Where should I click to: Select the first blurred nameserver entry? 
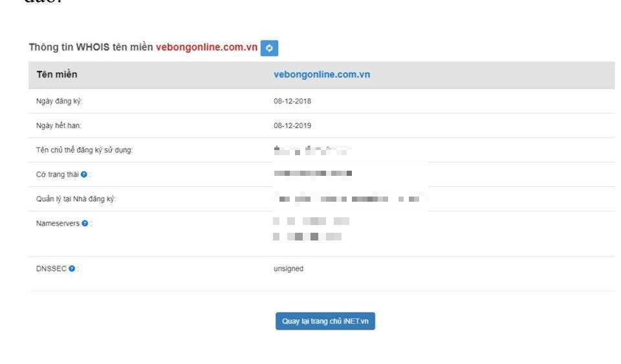[311, 221]
